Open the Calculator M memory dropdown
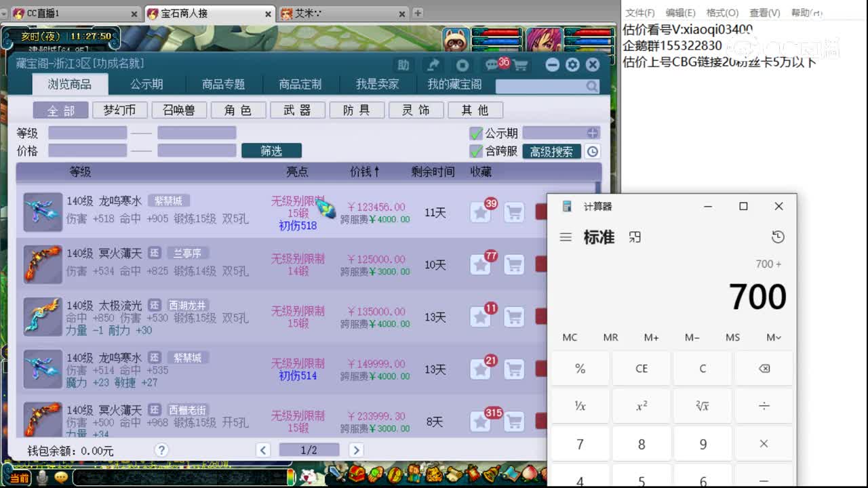 [x=774, y=338]
